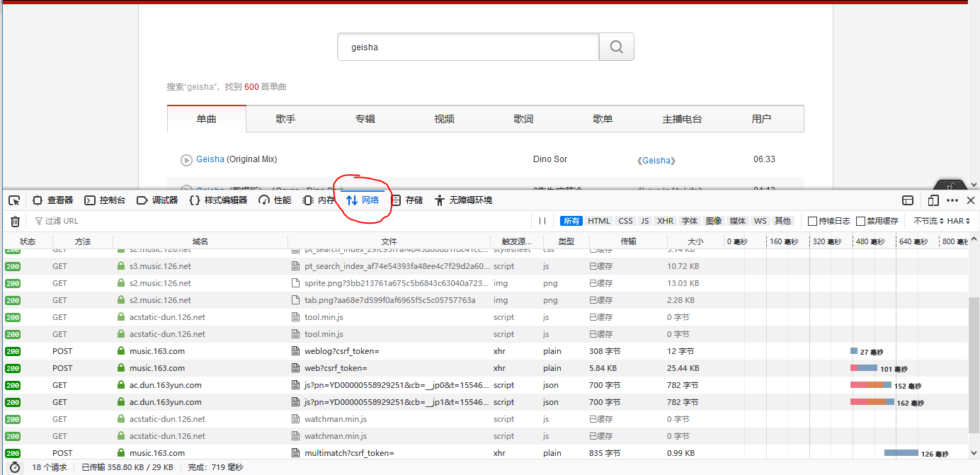Sort by the 状态 status column header
The width and height of the screenshot is (980, 475).
point(28,241)
